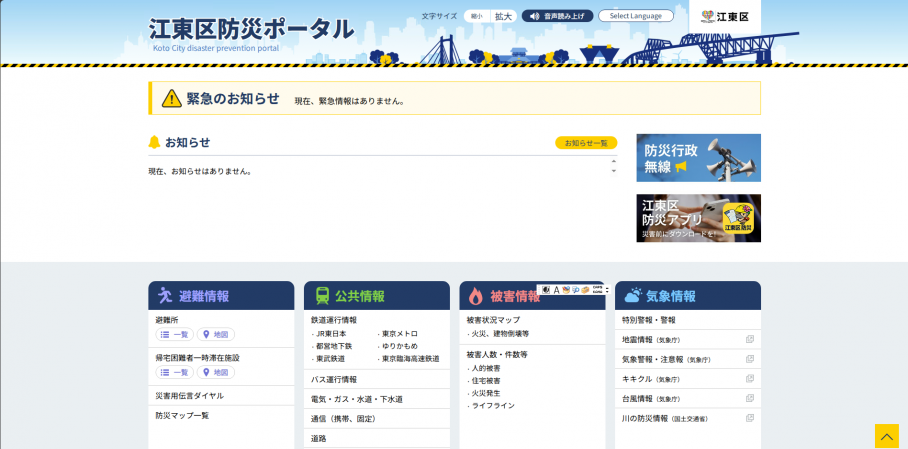Viewport: 908px width, 449px height.
Task: Open 火災、建物倒壊等 link
Action: 498,334
